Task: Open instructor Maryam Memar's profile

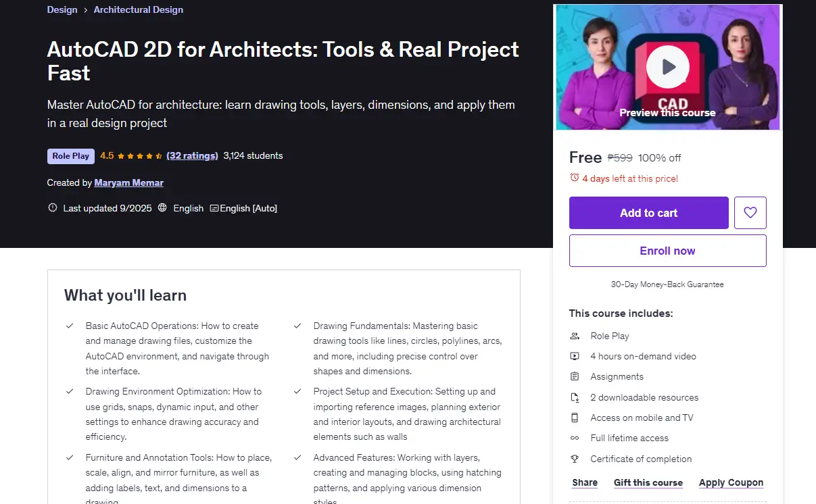Action: (x=129, y=182)
